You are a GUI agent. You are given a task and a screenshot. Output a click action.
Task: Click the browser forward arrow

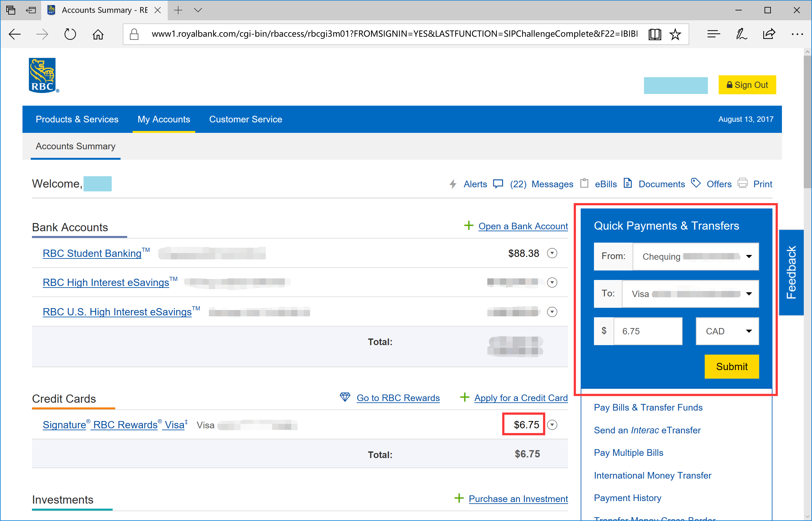42,34
